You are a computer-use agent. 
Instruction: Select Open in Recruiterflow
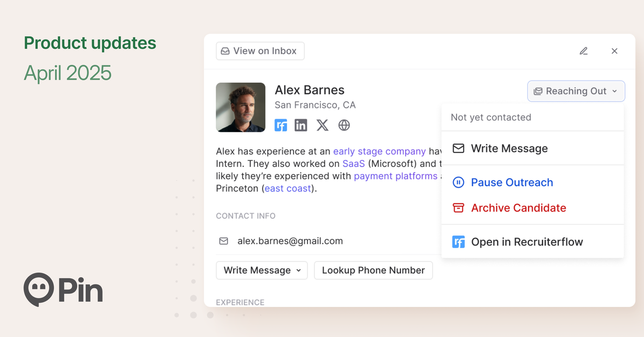527,242
